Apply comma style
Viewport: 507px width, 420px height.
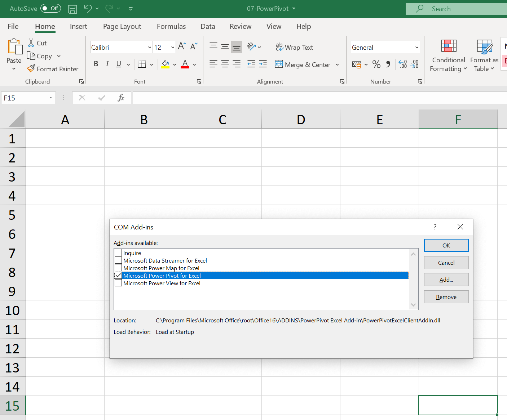coord(388,64)
